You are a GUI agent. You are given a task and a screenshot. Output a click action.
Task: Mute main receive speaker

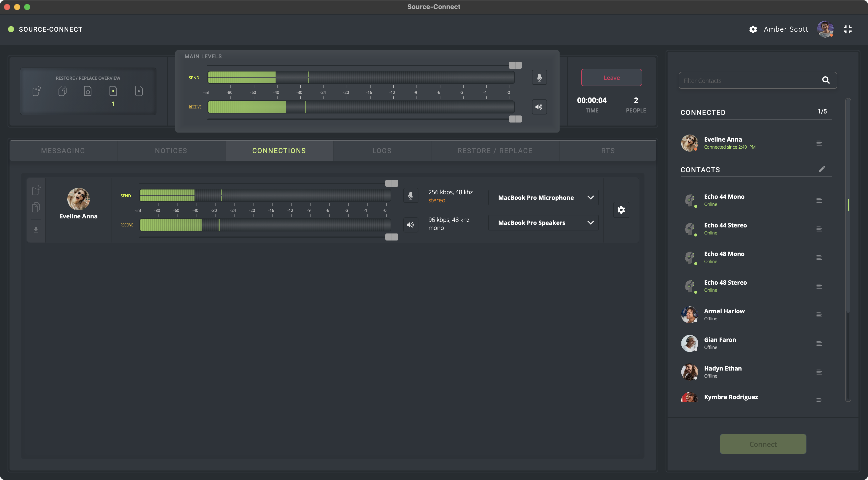[539, 107]
